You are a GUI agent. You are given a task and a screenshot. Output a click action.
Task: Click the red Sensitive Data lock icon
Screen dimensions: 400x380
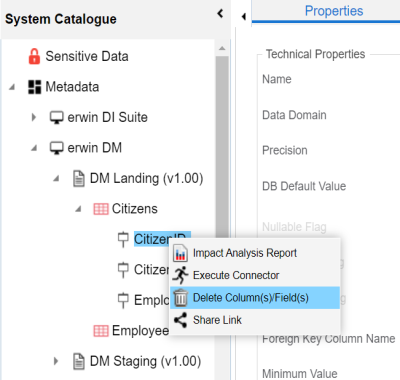tap(34, 56)
